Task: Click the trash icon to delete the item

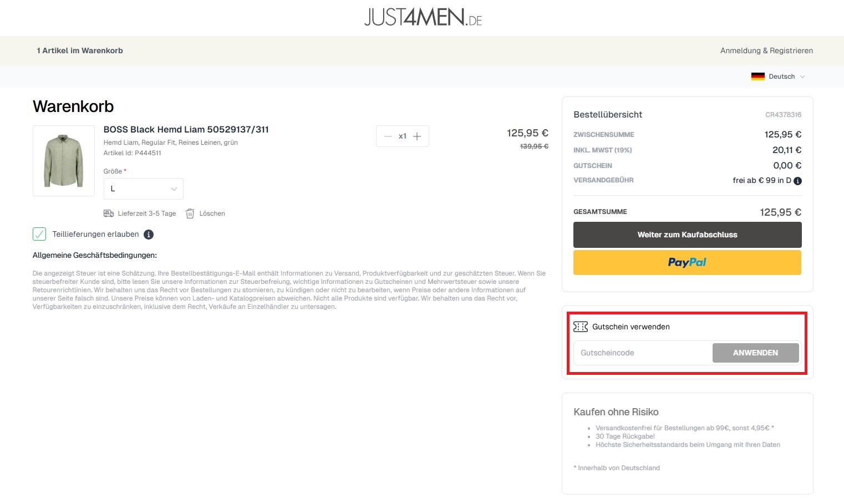Action: click(189, 213)
